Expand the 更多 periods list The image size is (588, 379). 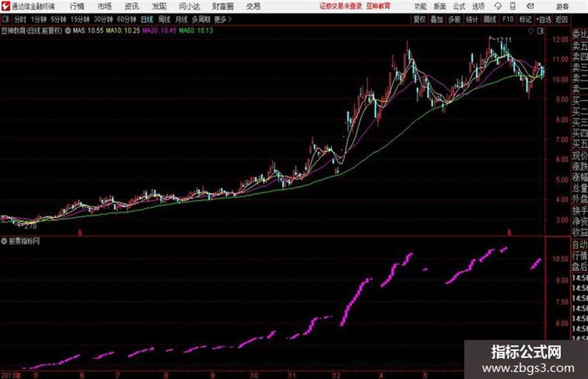[x=223, y=19]
